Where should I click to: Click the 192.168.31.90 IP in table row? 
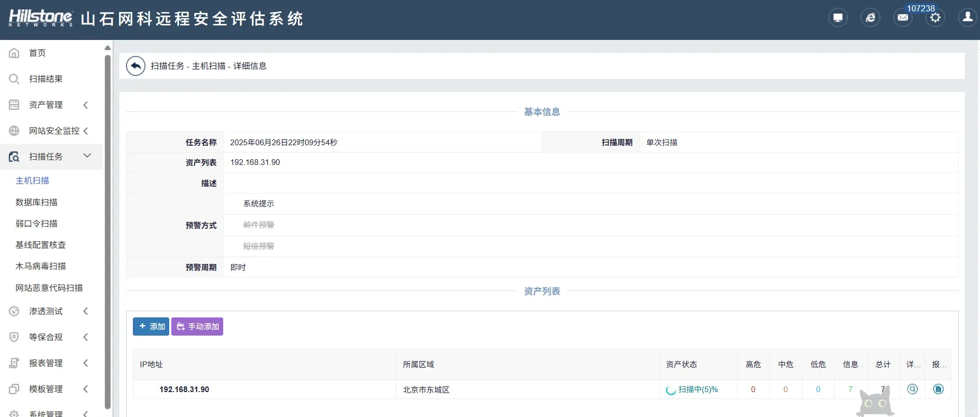tap(184, 390)
